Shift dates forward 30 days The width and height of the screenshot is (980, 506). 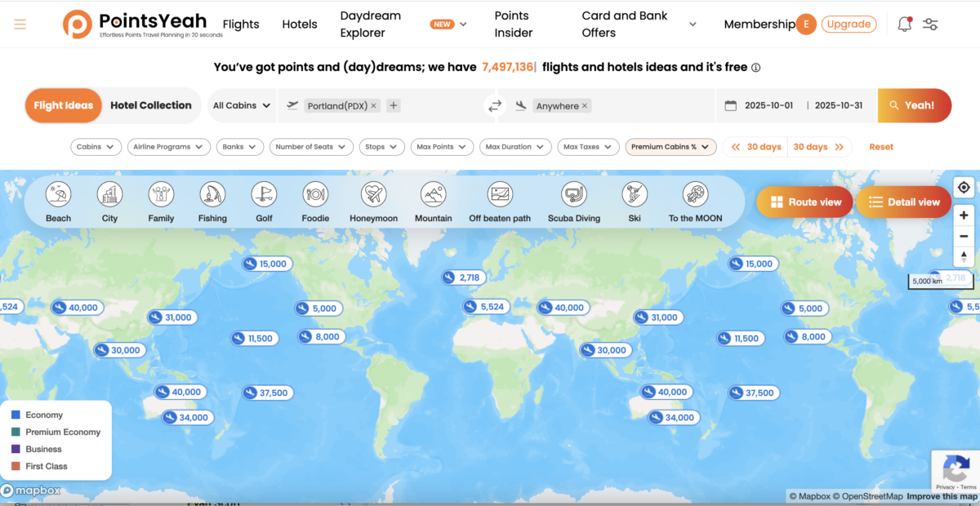818,147
